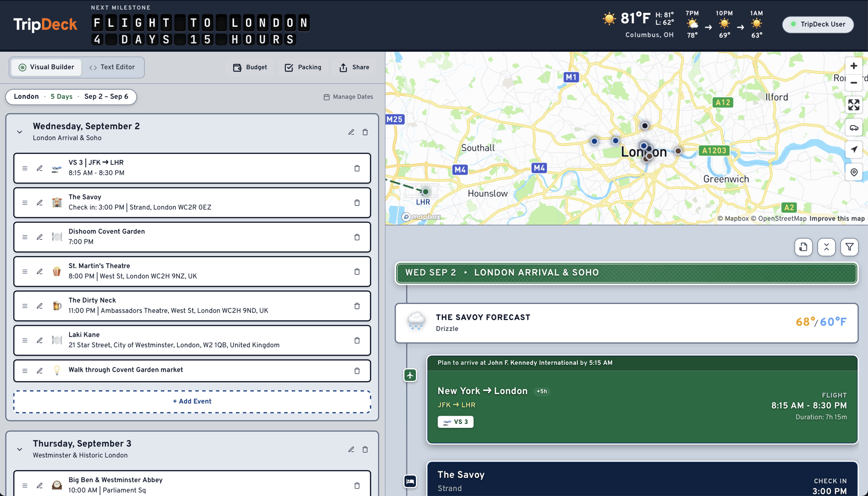868x496 pixels.
Task: Edit Walk through Covent Garden market event
Action: pyautogui.click(x=40, y=371)
